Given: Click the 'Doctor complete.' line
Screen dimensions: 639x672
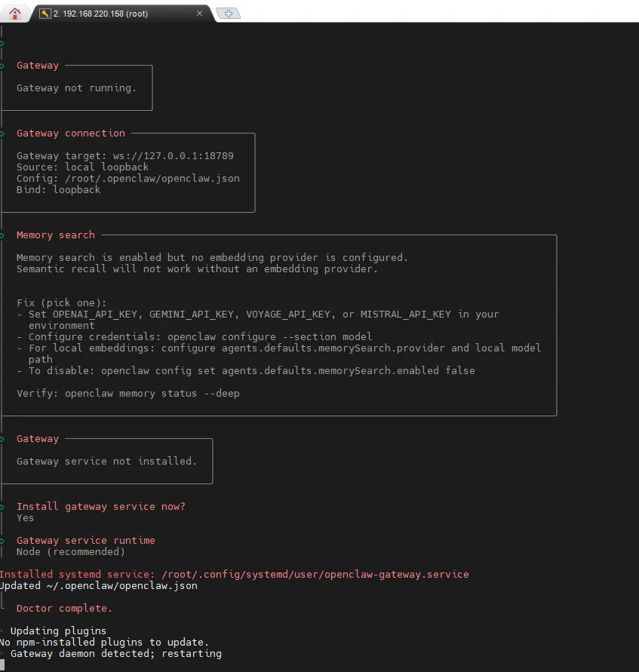Looking at the screenshot, I should 64,608.
